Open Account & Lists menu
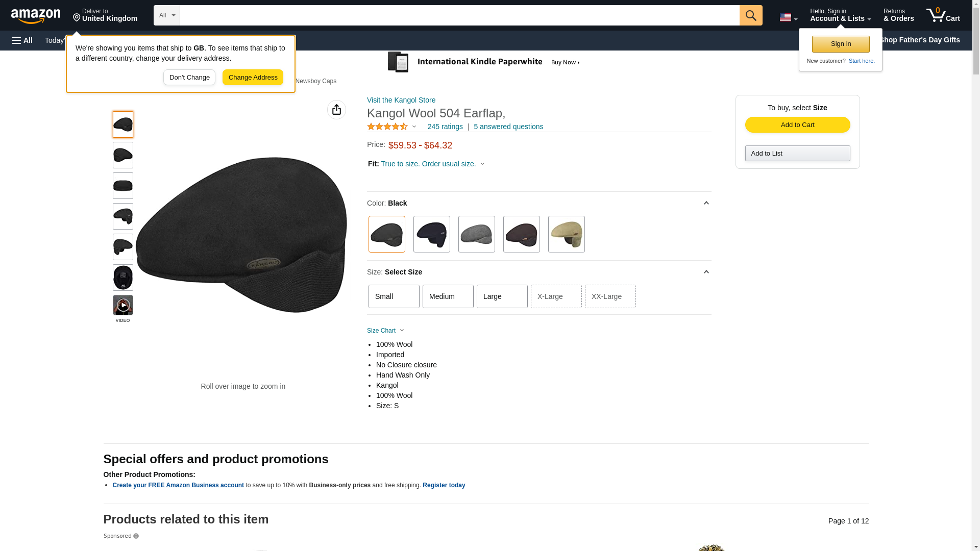 click(840, 15)
